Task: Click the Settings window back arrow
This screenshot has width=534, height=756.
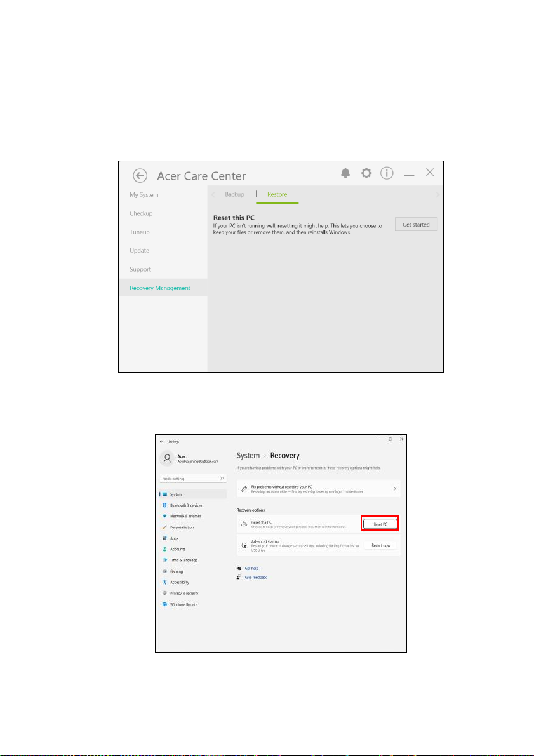Action: coord(162,441)
